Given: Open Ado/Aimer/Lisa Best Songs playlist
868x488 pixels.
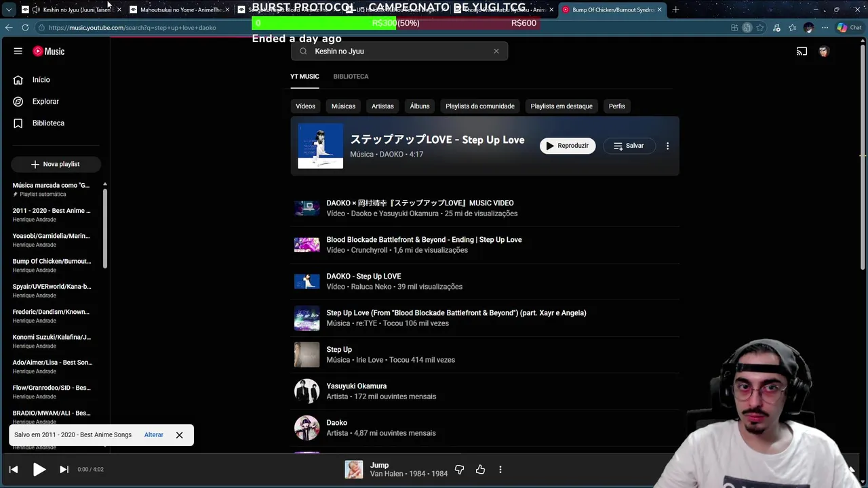Looking at the screenshot, I should click(52, 367).
